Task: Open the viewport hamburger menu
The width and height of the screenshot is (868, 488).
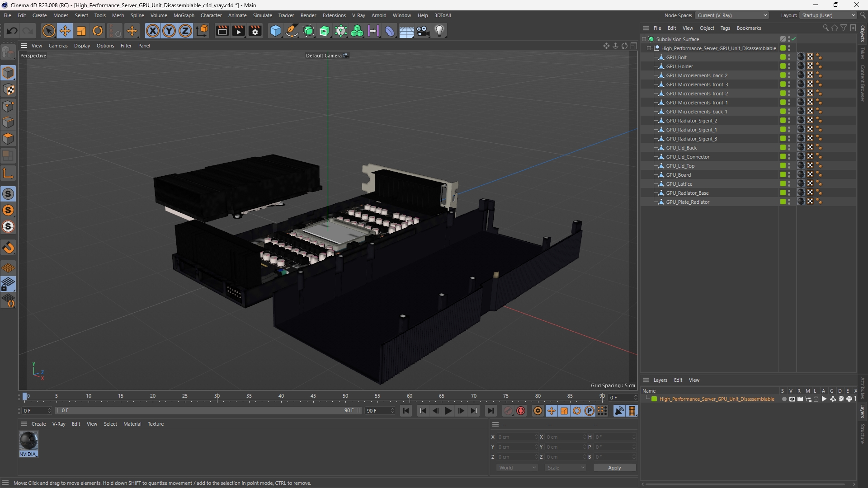Action: pos(24,46)
